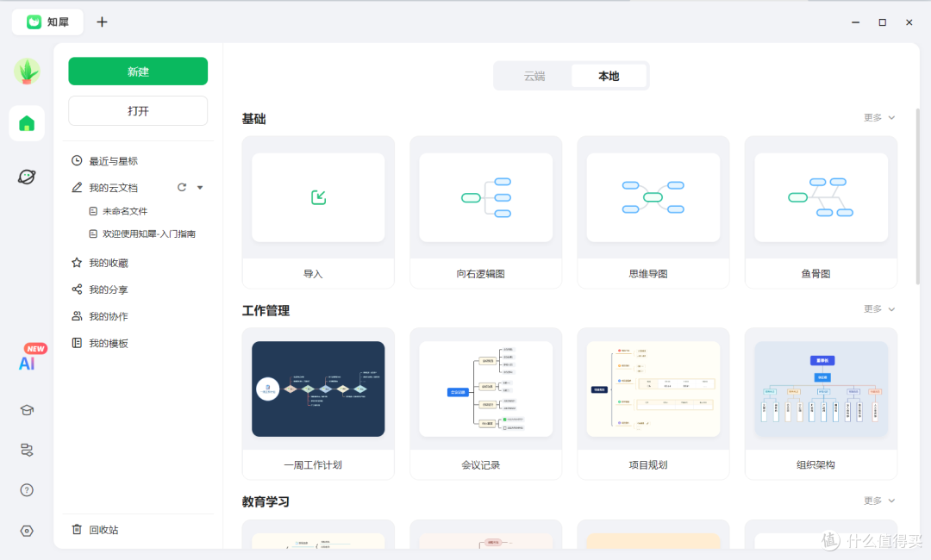Select 我的云文档 folder label

point(114,188)
